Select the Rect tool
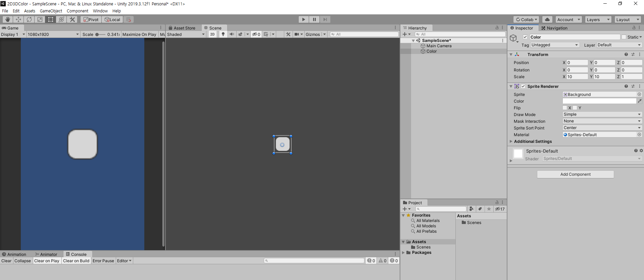Viewport: 644px width, 280px height. coord(50,19)
